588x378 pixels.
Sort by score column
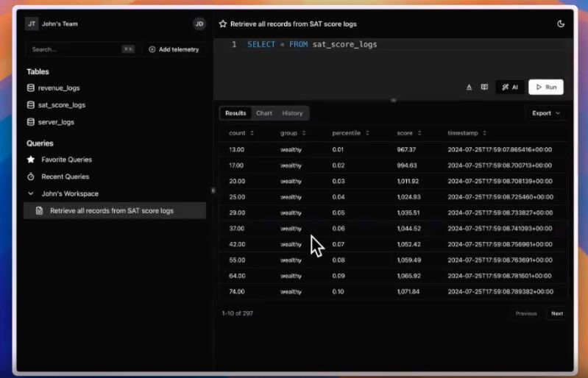click(x=409, y=133)
